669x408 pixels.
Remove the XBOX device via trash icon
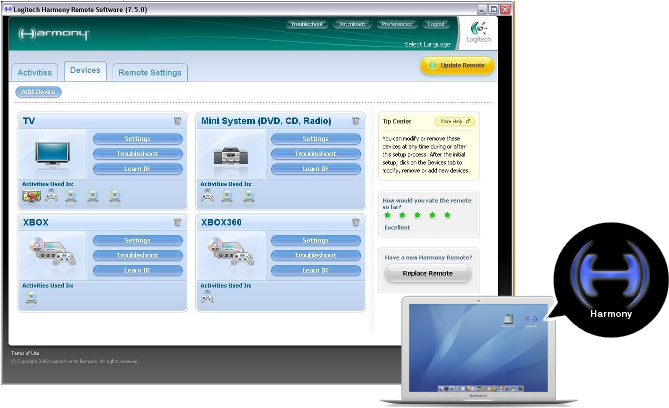click(x=178, y=222)
